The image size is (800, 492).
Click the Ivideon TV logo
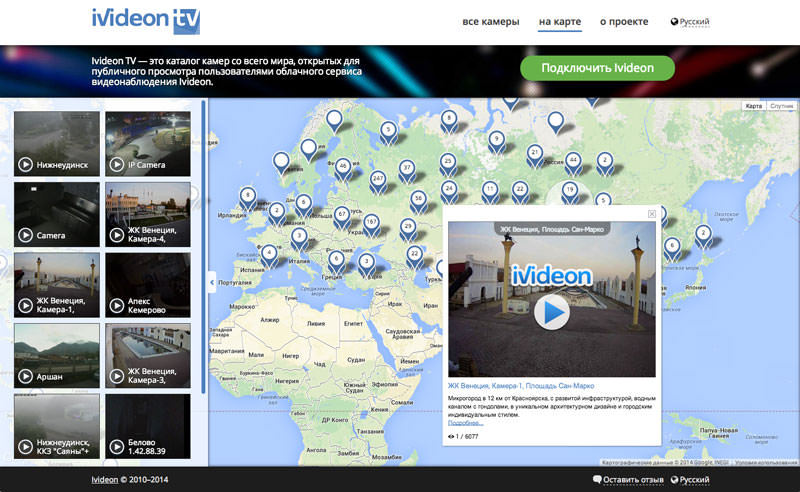pyautogui.click(x=146, y=21)
